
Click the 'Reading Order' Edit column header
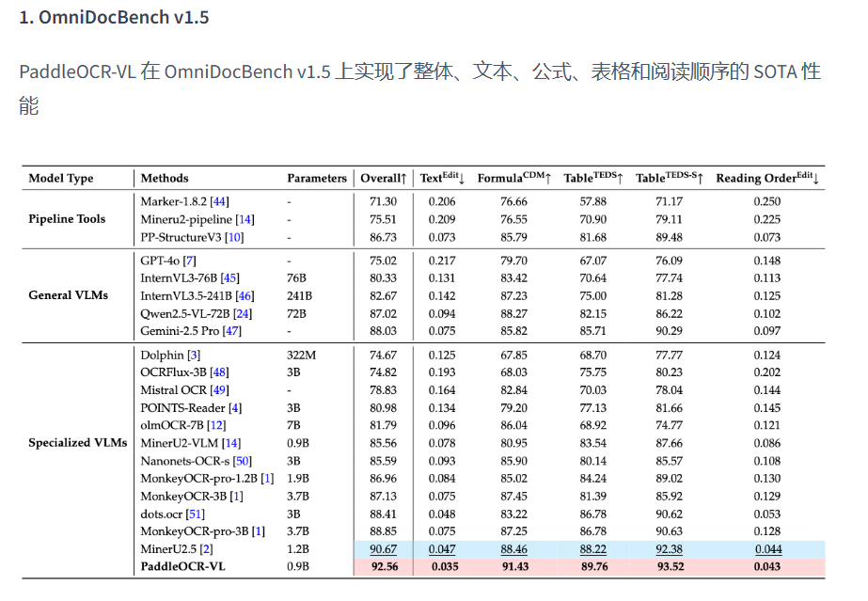(x=767, y=178)
